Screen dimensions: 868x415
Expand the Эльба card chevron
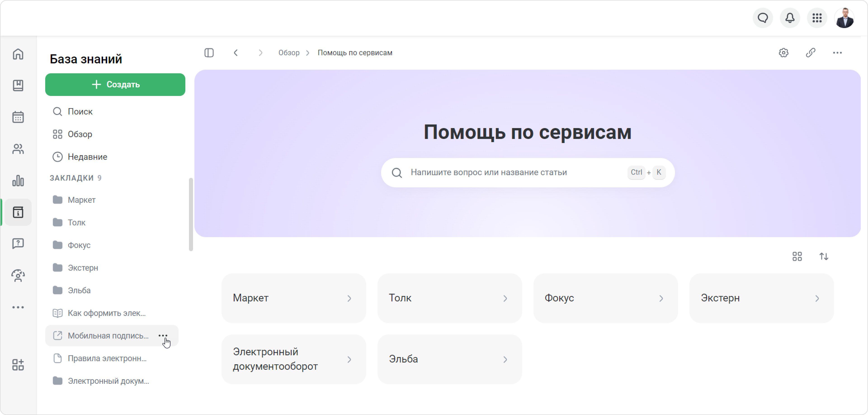[505, 359]
